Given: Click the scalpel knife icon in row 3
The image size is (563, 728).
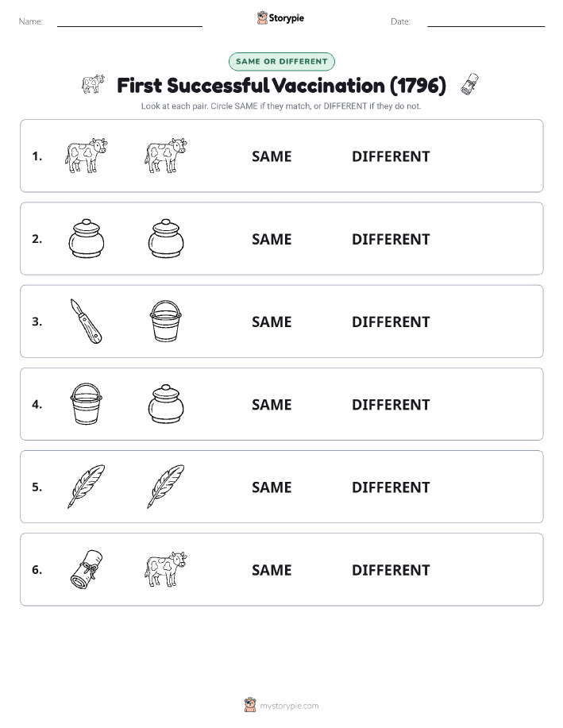Looking at the screenshot, I should 86,322.
